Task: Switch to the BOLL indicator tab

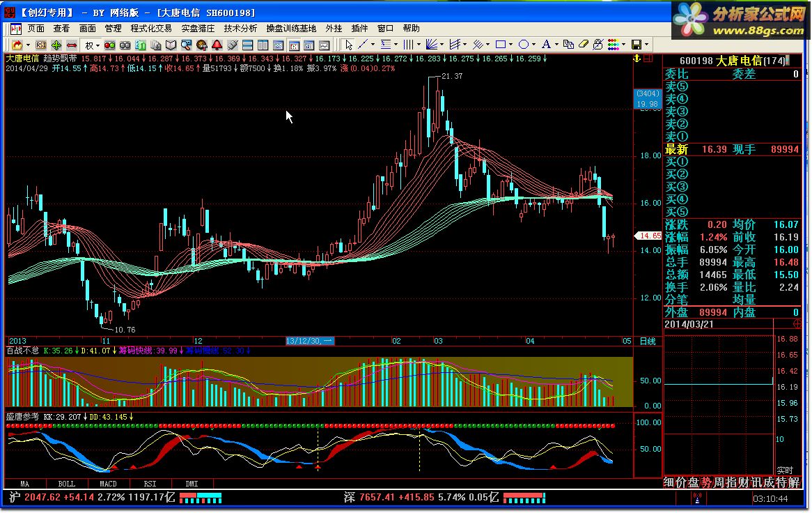Action: pyautogui.click(x=66, y=484)
